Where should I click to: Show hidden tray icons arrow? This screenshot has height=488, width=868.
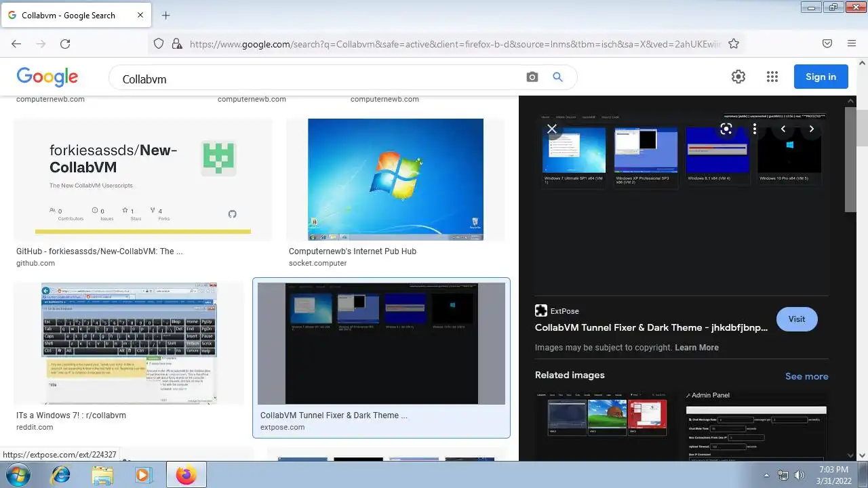point(767,475)
